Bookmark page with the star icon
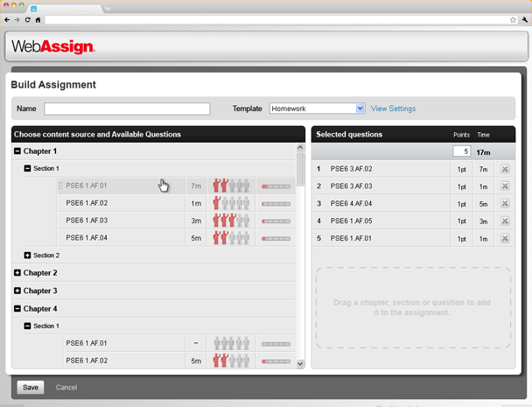This screenshot has height=407, width=532. tap(513, 19)
